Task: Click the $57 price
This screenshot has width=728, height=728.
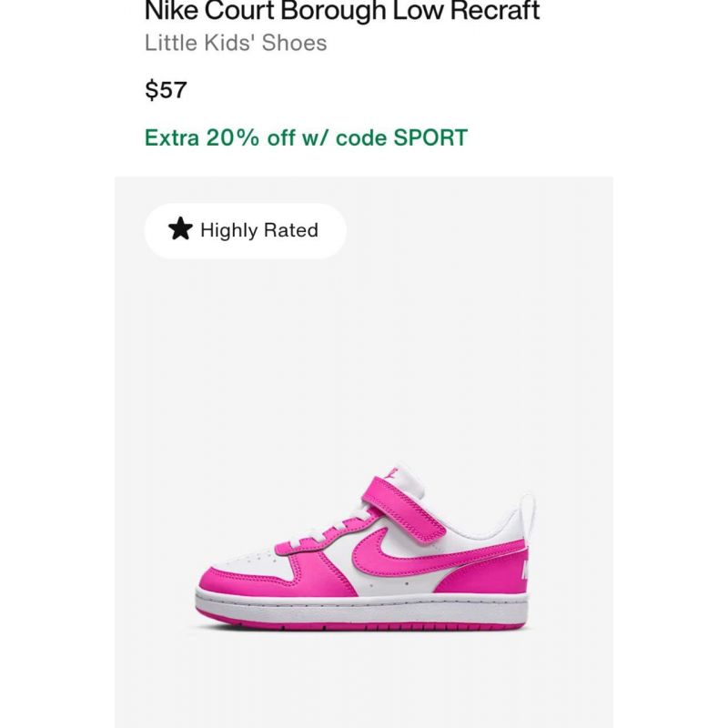Action: (166, 89)
